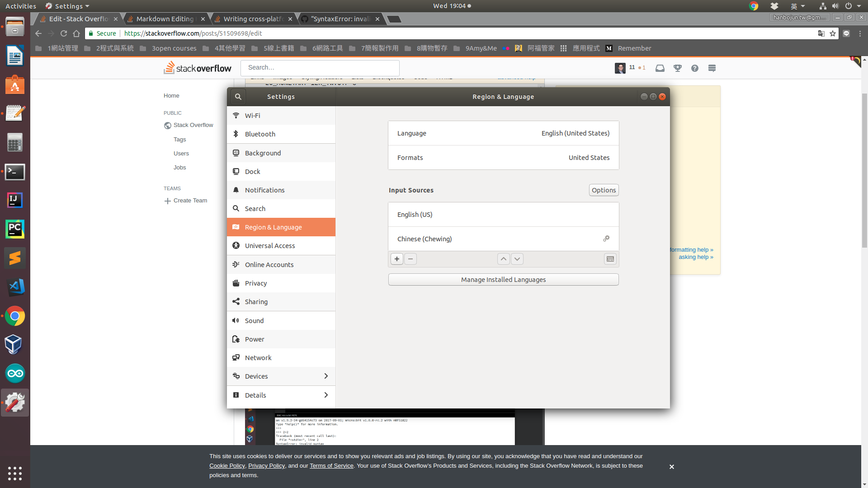
Task: Change the Formats setting row
Action: pos(503,158)
